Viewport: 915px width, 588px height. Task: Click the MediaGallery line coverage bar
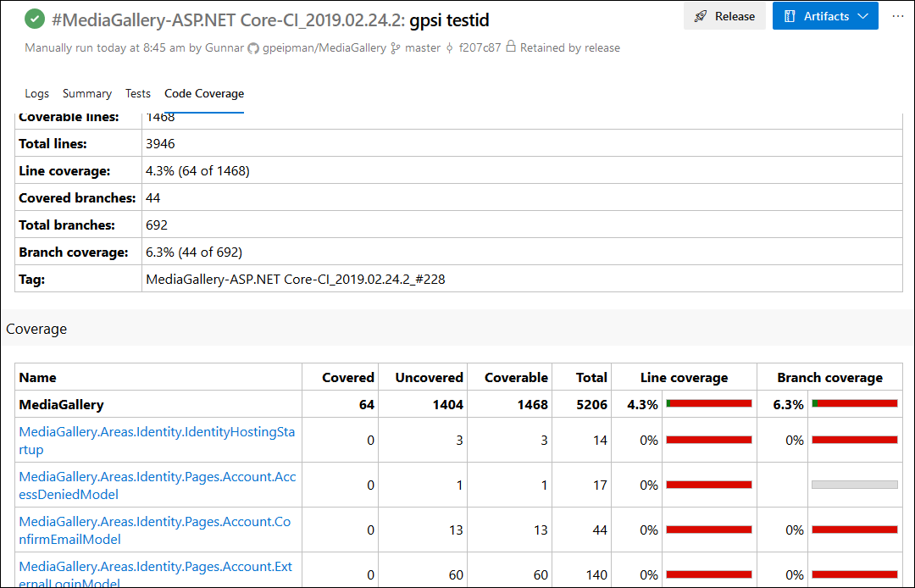tap(709, 404)
